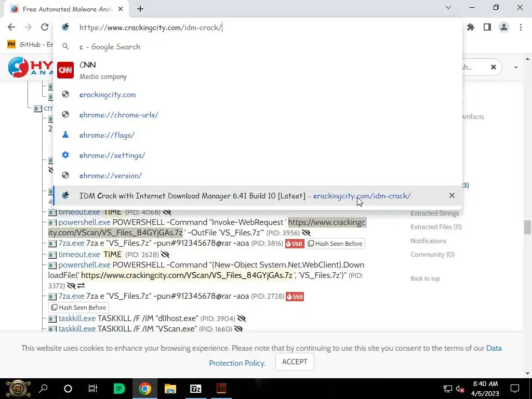Select the chrome://settings/ suggestion
The image size is (532, 399).
point(258,155)
